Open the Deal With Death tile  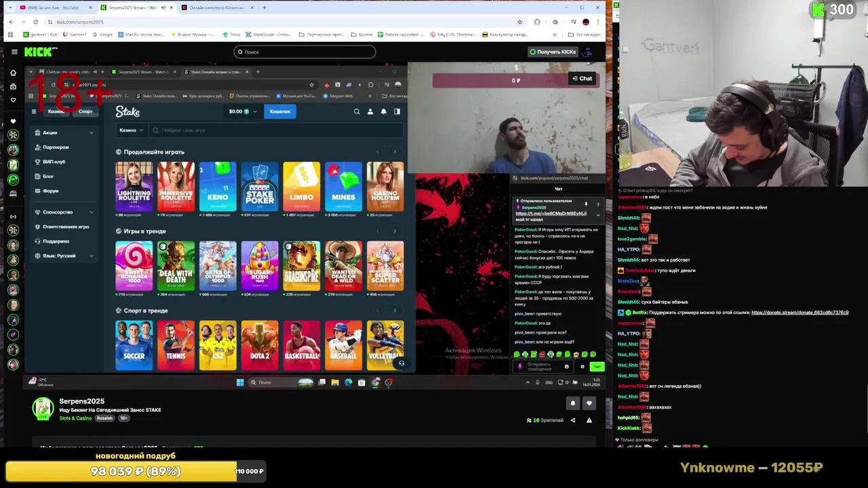176,266
